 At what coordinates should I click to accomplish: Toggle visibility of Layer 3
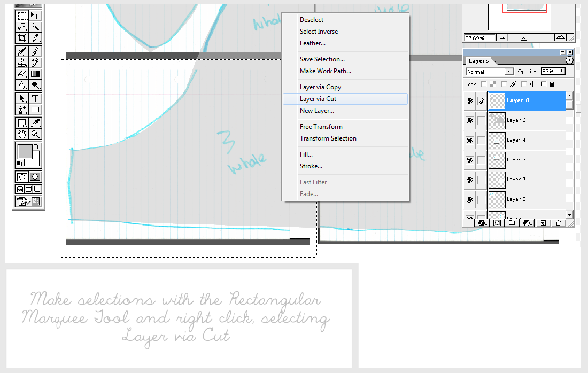[469, 160]
